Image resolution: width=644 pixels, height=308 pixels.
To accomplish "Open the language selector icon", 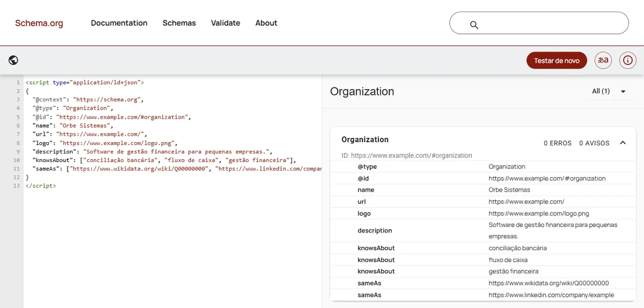I will pyautogui.click(x=603, y=60).
